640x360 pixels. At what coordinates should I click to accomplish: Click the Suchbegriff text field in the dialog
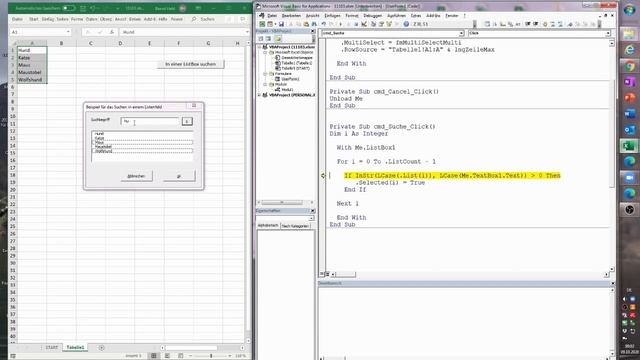(x=150, y=121)
